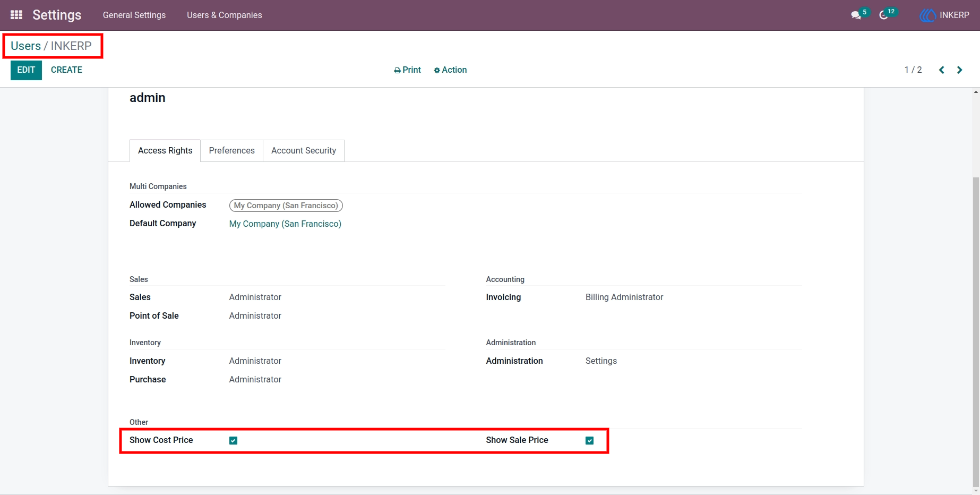Open the Print dropdown
980x495 pixels.
click(407, 70)
